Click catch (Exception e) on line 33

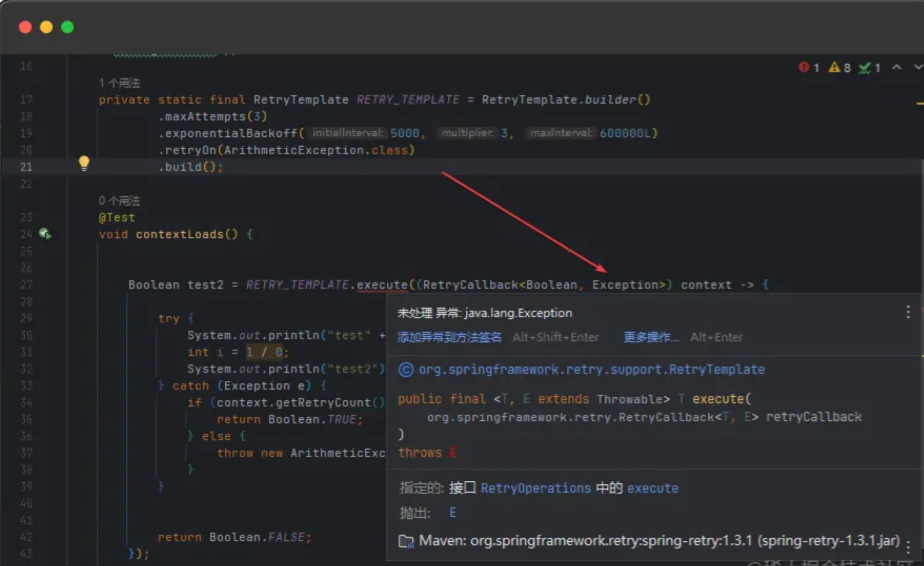coord(242,386)
